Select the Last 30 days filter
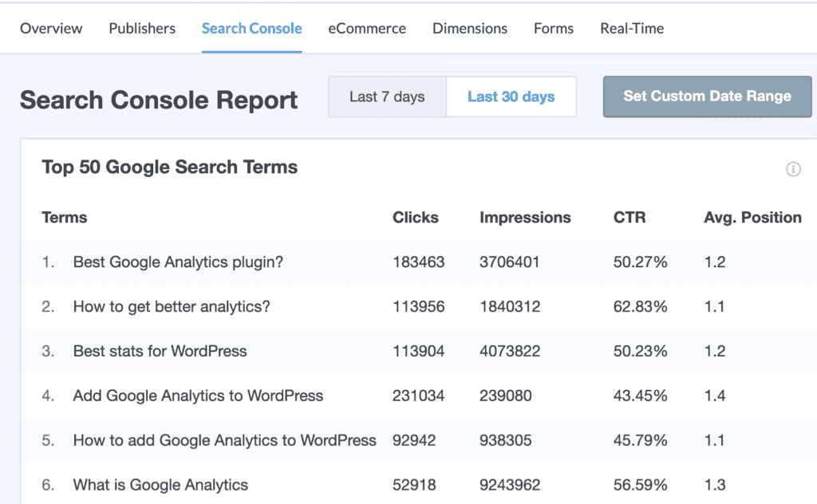The height and width of the screenshot is (504, 817). point(511,96)
